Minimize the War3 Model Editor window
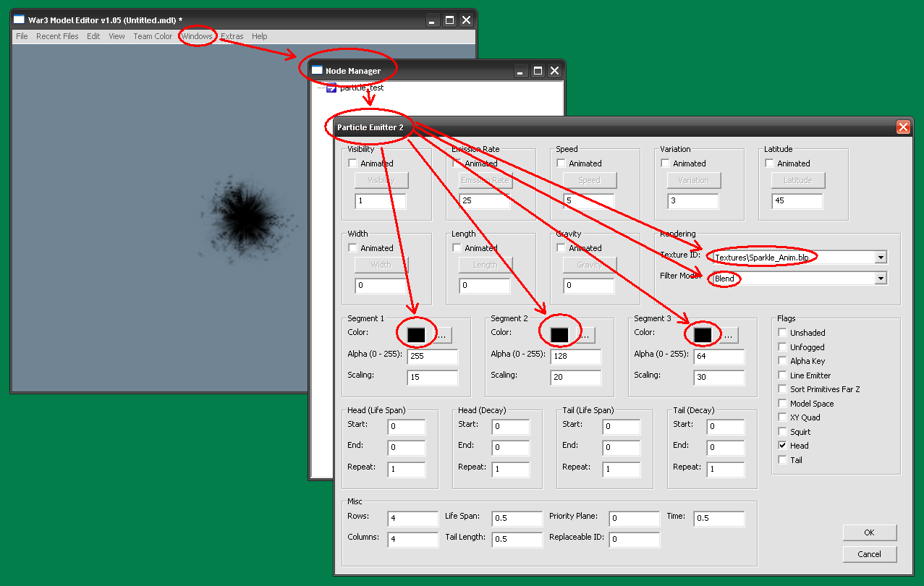The height and width of the screenshot is (586, 924). point(432,20)
